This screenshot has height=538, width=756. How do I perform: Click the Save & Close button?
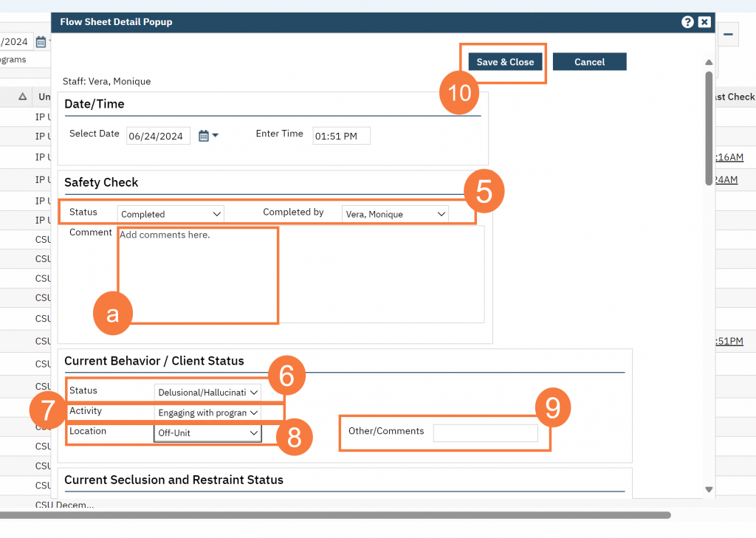pyautogui.click(x=504, y=62)
